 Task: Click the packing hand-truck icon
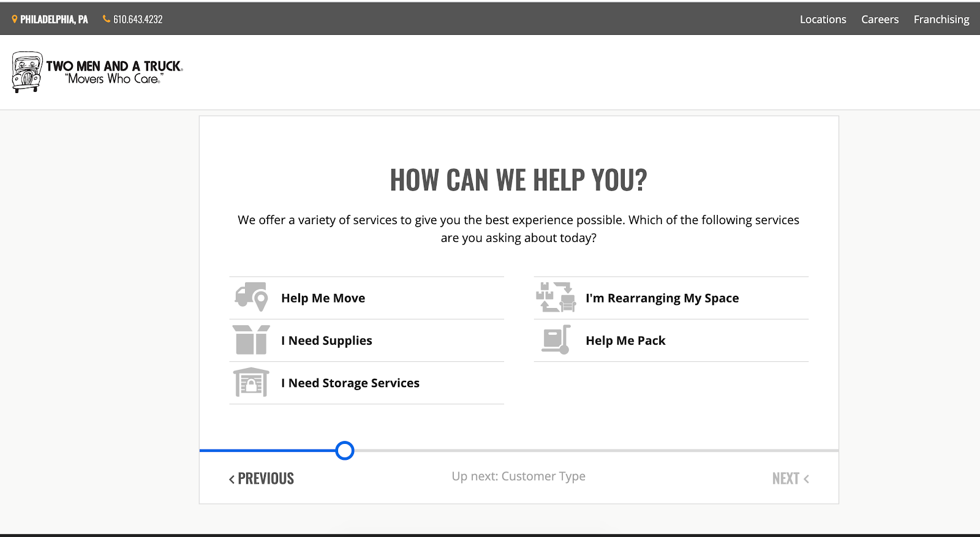[556, 340]
